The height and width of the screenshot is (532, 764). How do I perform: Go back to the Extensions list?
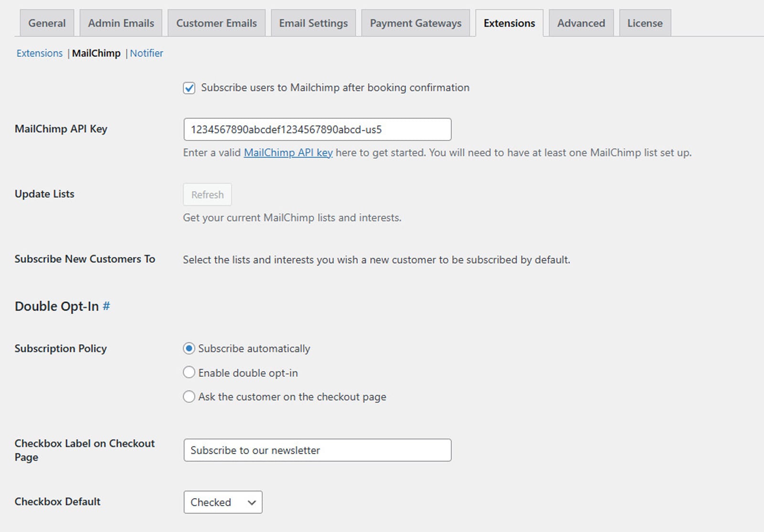tap(39, 53)
